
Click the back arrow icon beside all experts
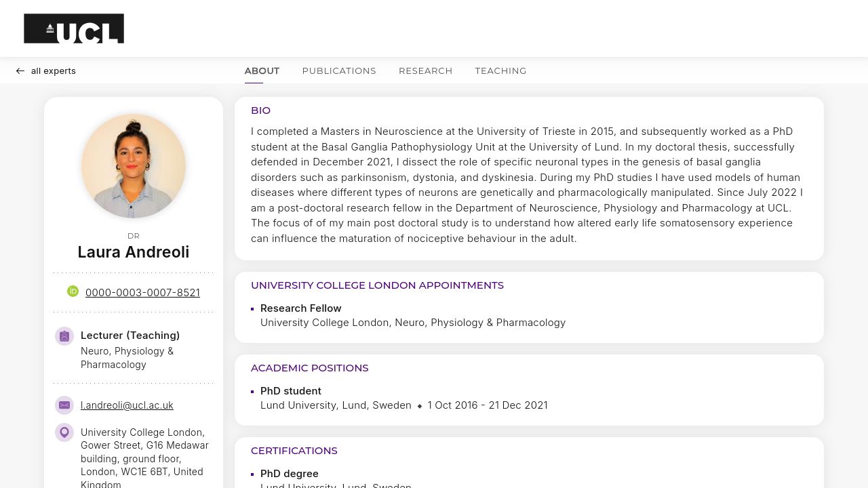click(x=20, y=71)
